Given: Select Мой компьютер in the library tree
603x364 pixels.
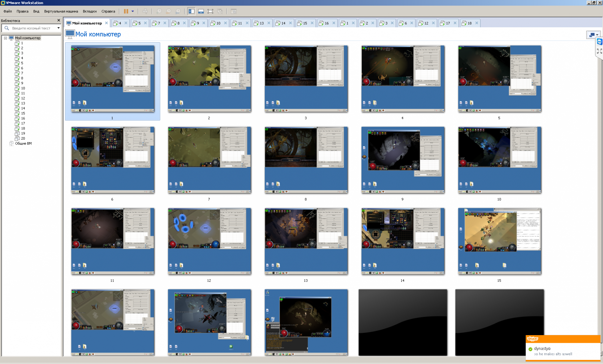Looking at the screenshot, I should coord(28,38).
